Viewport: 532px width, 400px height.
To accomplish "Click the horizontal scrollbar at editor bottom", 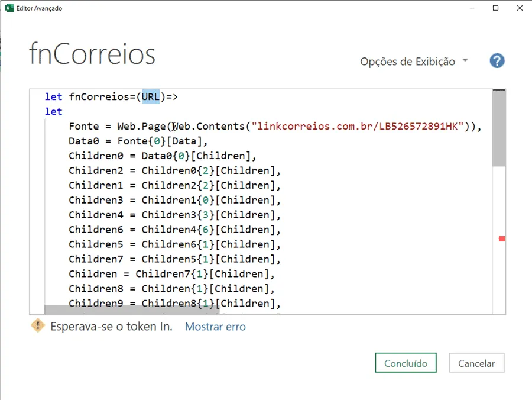I will pos(132,309).
